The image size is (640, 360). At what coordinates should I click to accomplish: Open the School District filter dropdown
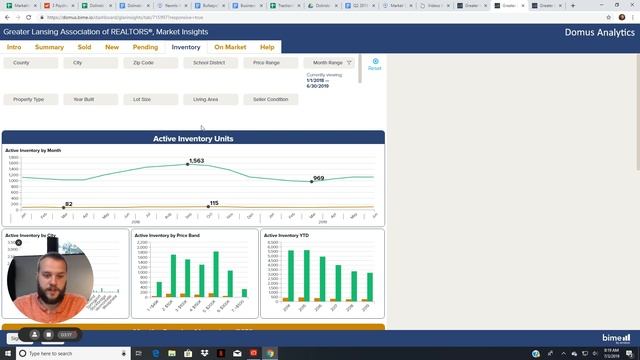click(211, 63)
